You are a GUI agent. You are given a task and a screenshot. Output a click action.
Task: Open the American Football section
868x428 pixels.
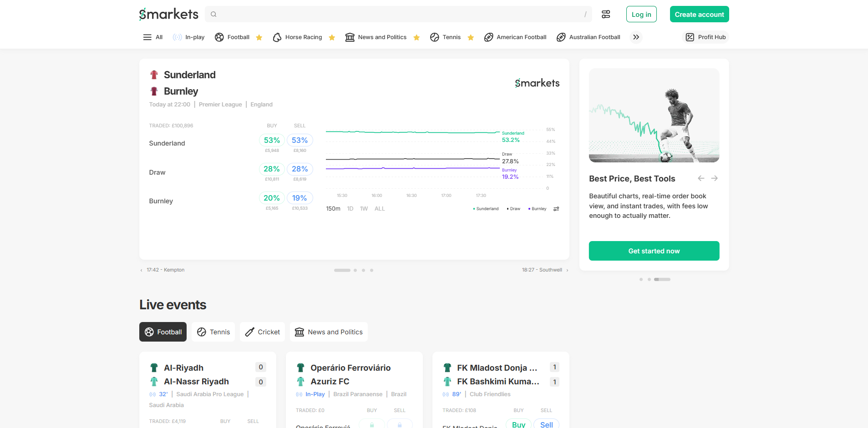pos(515,37)
